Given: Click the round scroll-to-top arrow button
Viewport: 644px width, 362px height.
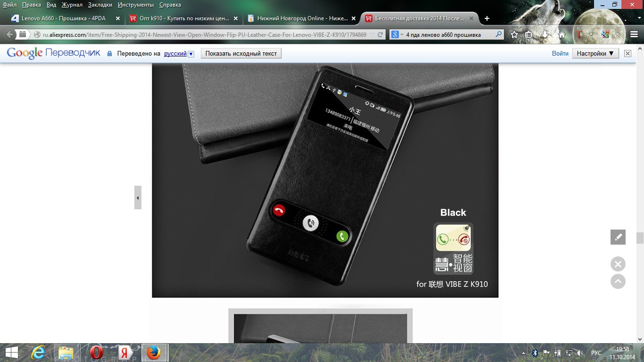Looking at the screenshot, I should click(x=618, y=281).
